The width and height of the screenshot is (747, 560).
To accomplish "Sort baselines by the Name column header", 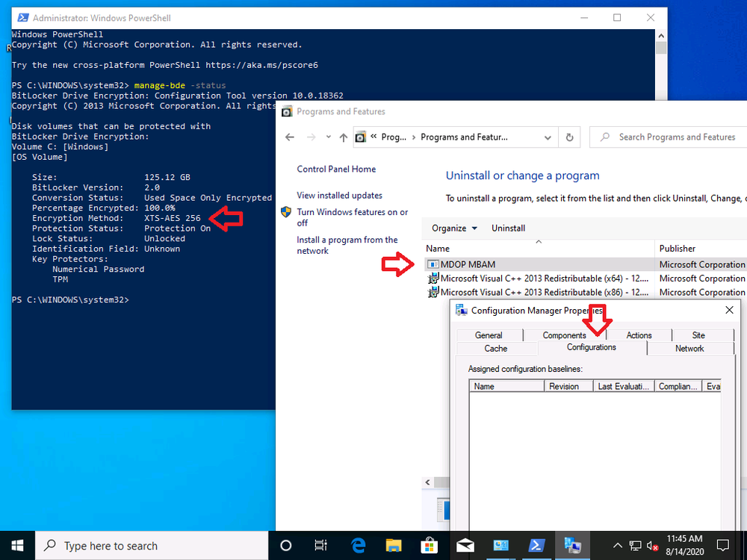I will click(x=507, y=386).
